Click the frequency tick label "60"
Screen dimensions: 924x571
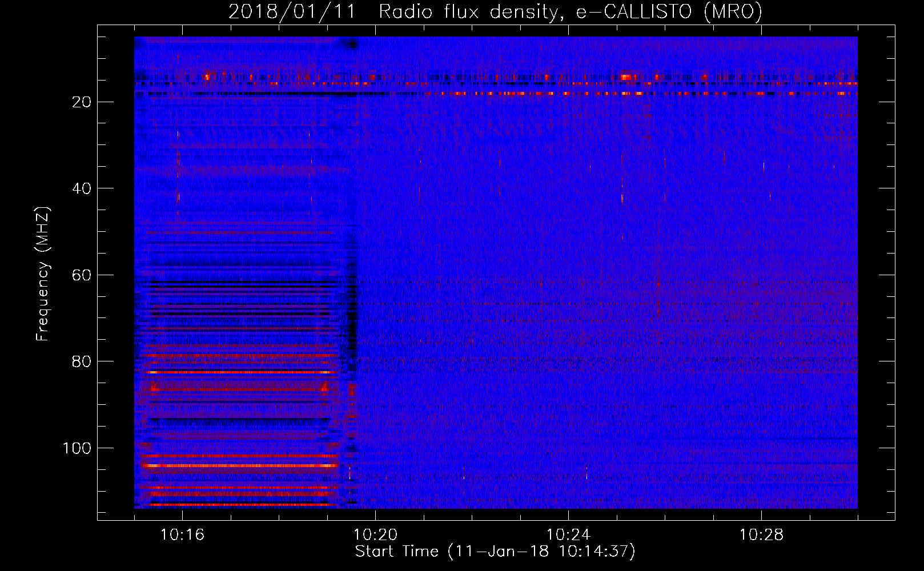[x=82, y=275]
